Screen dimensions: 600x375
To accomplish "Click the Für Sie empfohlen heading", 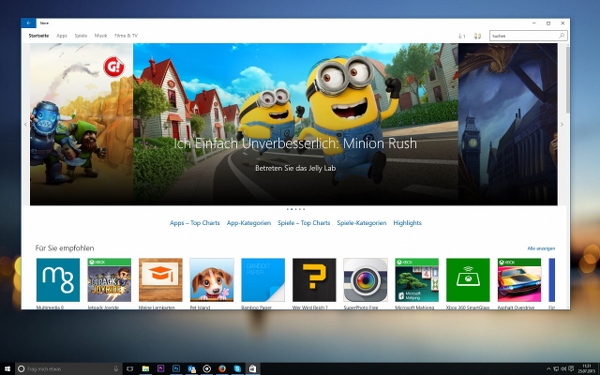I will (65, 248).
